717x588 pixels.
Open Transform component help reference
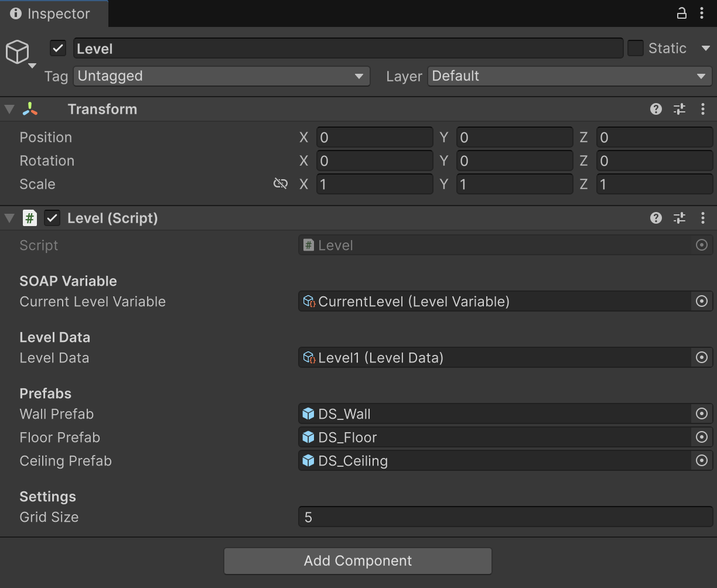[x=656, y=109]
